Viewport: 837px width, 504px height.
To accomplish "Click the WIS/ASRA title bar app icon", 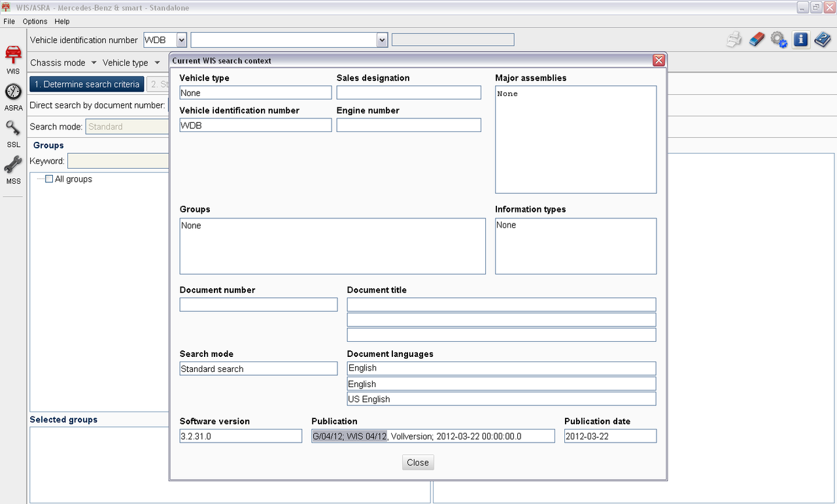I will click(x=6, y=7).
